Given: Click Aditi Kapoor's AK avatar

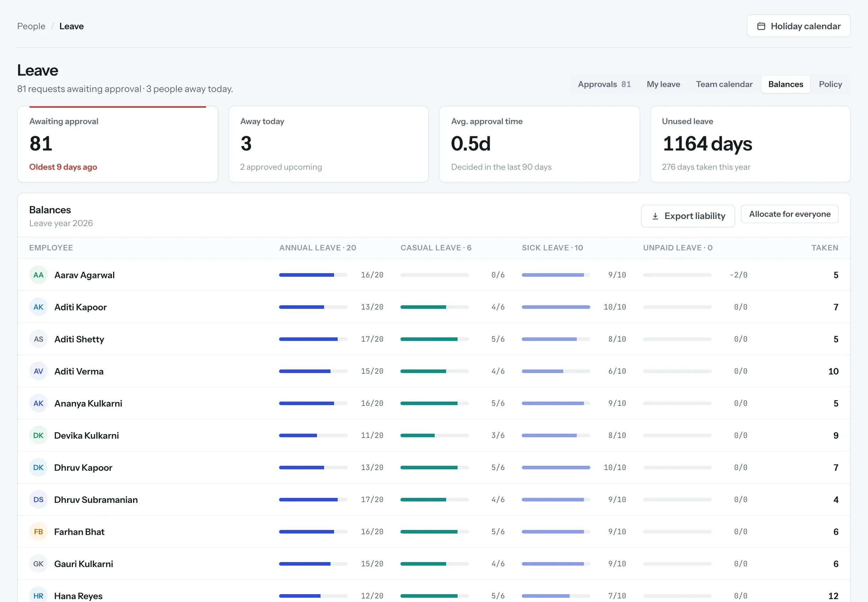Looking at the screenshot, I should [x=39, y=307].
